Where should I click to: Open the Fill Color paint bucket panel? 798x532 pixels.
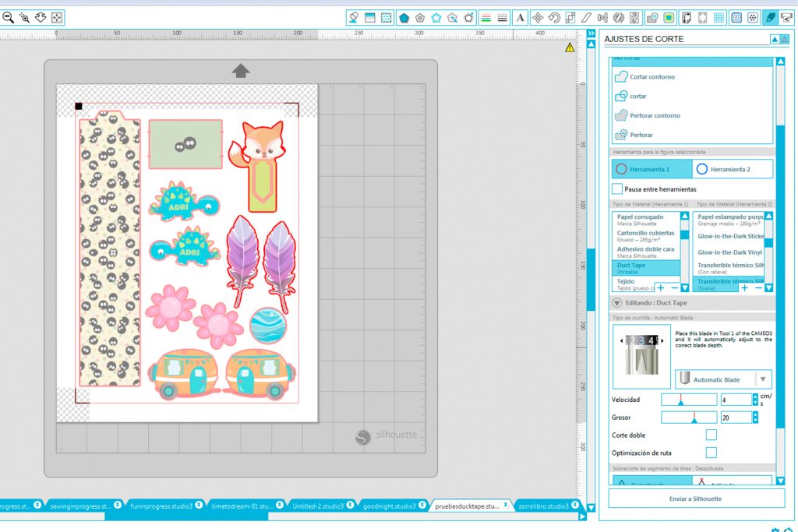point(353,18)
